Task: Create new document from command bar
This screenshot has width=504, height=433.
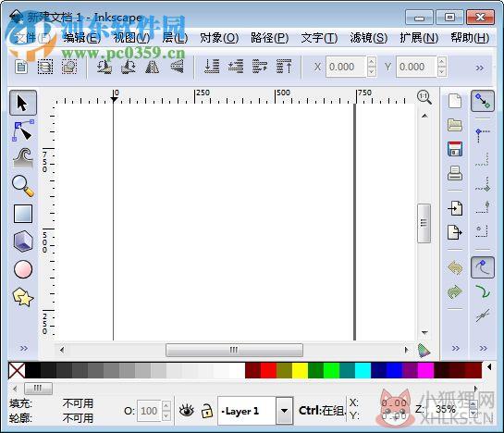Action: coord(455,101)
